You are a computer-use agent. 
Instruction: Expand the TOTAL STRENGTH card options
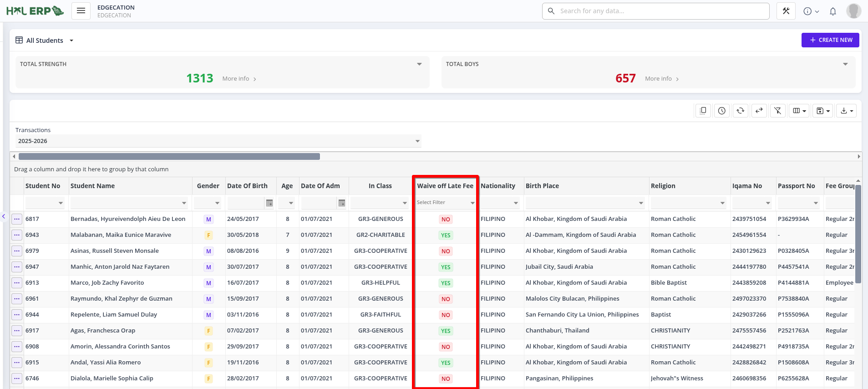coord(419,64)
